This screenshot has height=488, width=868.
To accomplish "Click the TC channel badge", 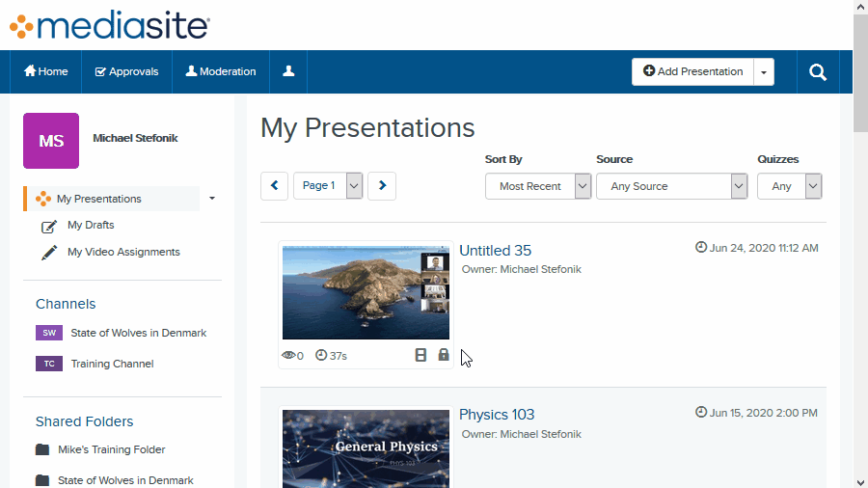I will pos(49,364).
